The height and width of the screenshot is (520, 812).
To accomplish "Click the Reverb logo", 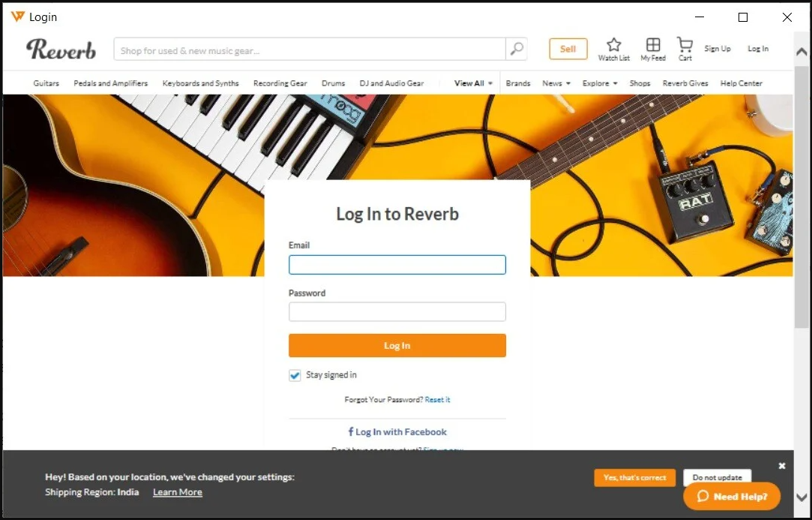I will coord(61,50).
